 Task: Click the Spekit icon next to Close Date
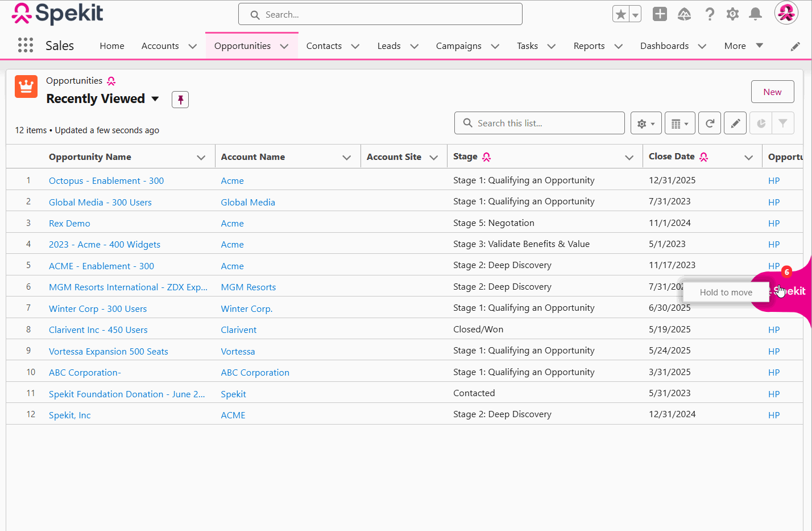(x=704, y=157)
